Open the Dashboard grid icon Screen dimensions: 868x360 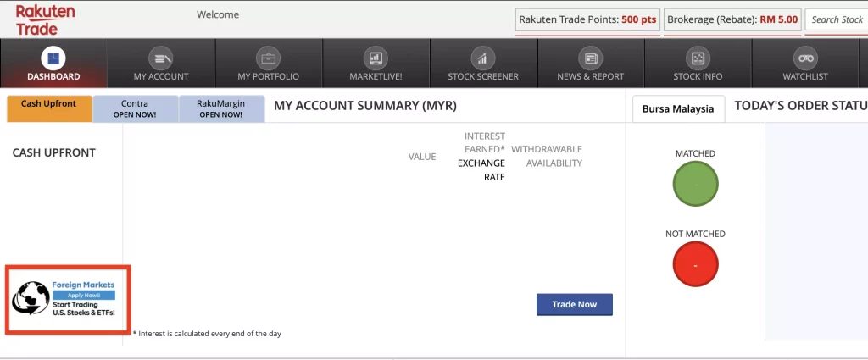pyautogui.click(x=53, y=58)
